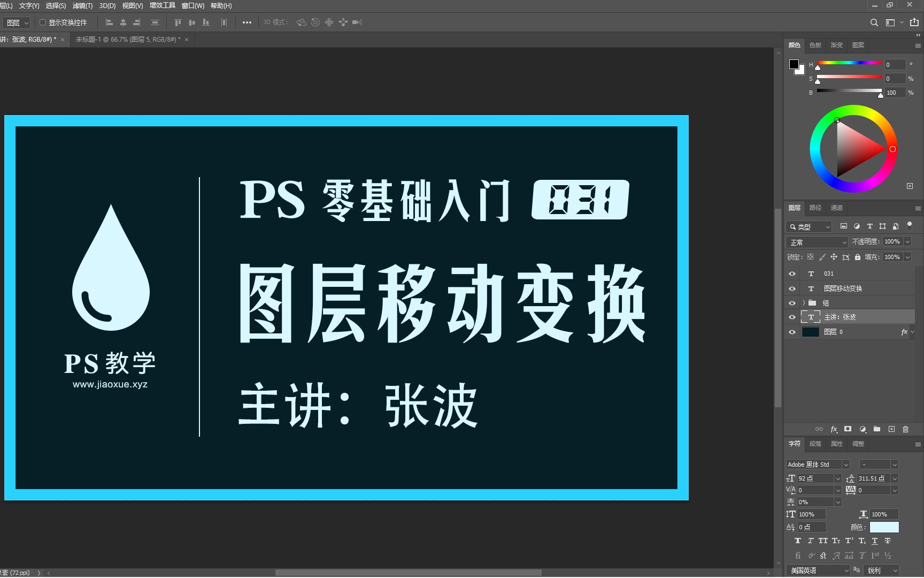The image size is (924, 578).
Task: Click the align vertical centers icon
Action: click(192, 22)
